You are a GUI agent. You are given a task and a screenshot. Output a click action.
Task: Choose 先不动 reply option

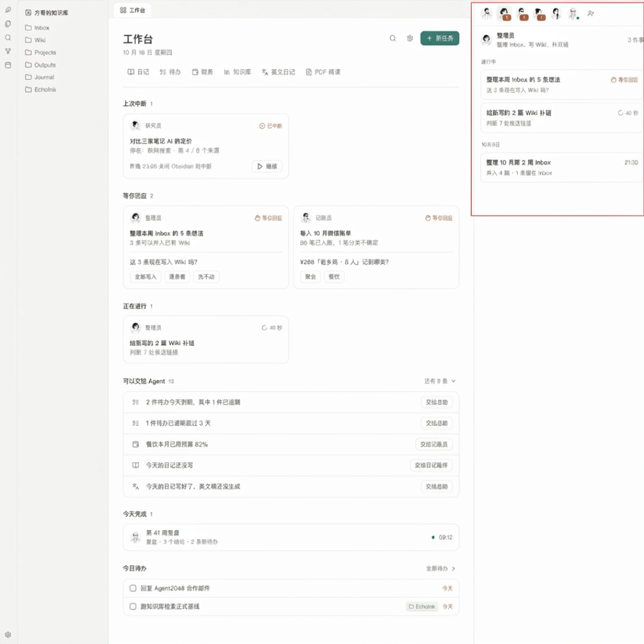(206, 277)
